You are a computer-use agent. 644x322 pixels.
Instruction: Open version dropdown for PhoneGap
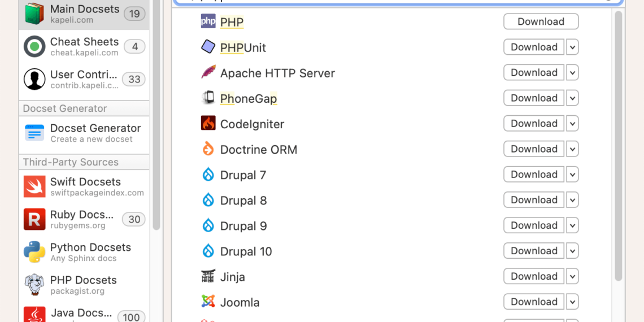coord(572,98)
